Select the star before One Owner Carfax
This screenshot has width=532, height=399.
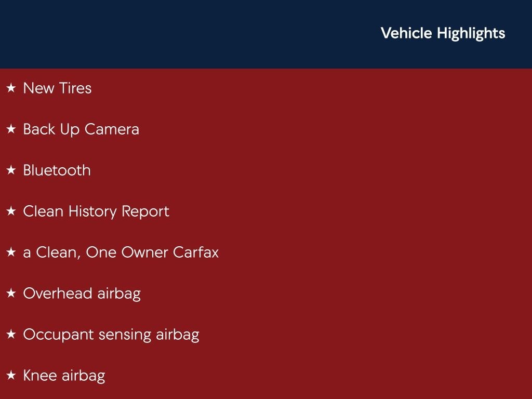pyautogui.click(x=11, y=252)
